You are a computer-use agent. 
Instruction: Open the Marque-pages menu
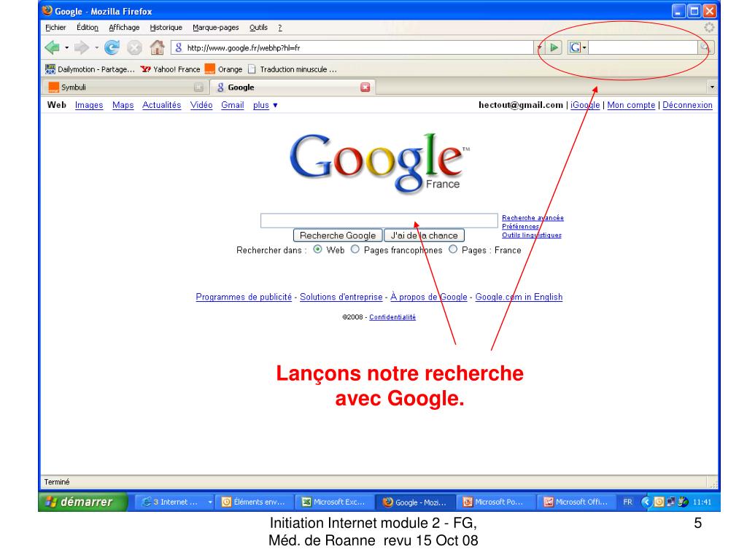(216, 28)
